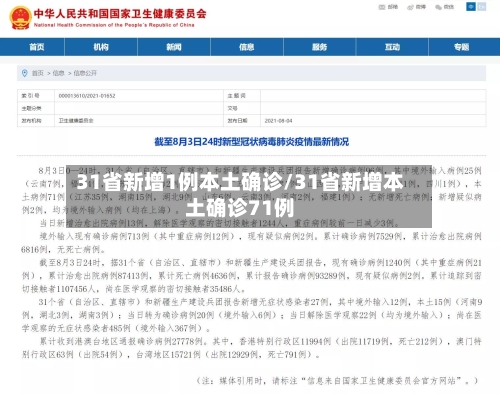Click paragraph starting 境外输入现有确诊病例713例

click(x=252, y=243)
